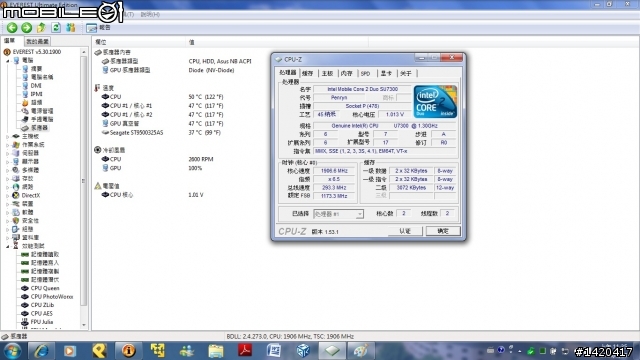
Task: Click Seagate ST9500325AS sensor row
Action: [136, 133]
